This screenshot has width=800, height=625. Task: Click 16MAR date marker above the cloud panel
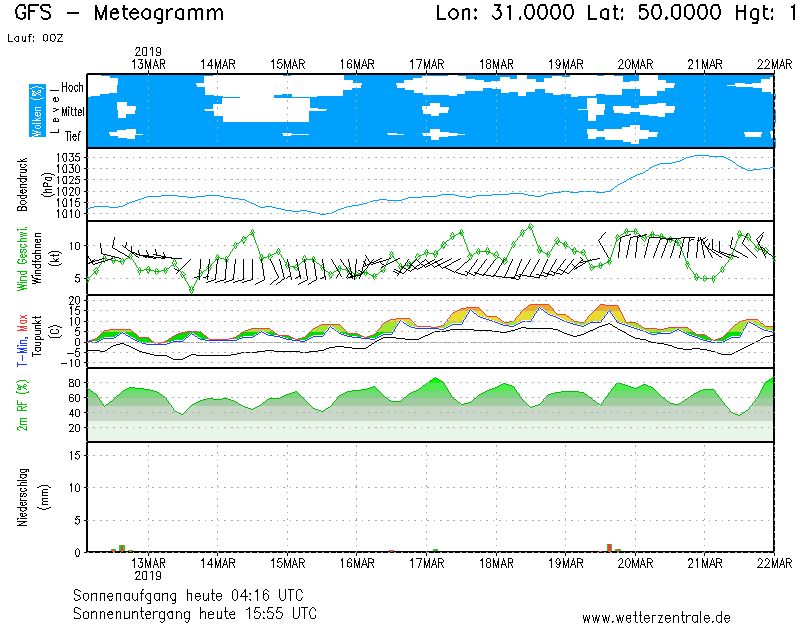point(357,64)
